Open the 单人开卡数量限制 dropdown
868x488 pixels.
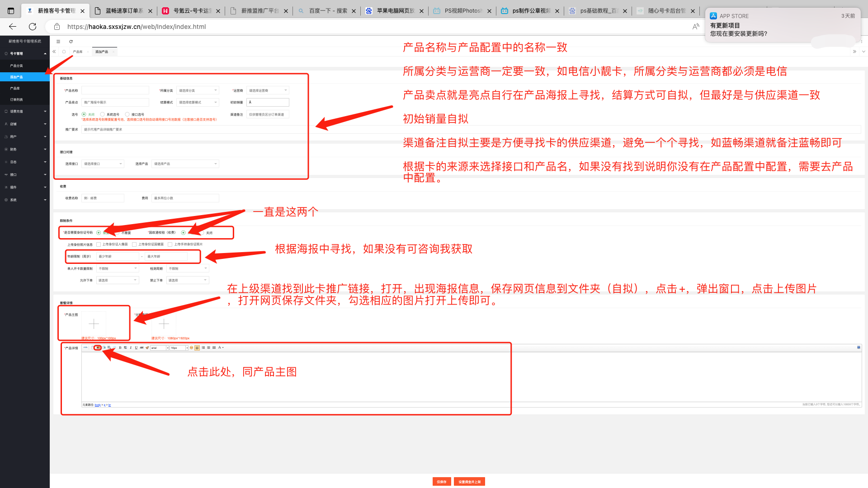tap(118, 268)
